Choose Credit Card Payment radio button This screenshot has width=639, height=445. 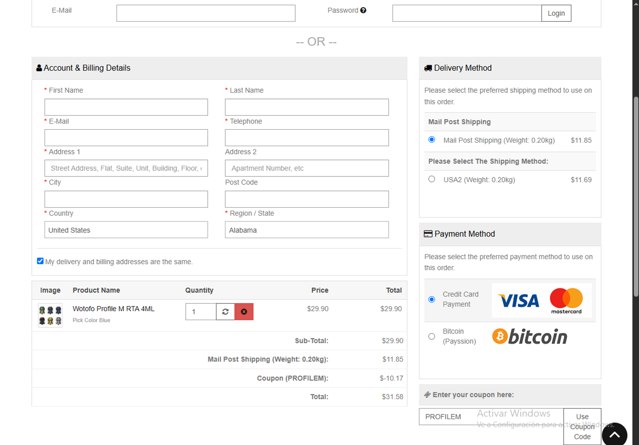coord(432,300)
